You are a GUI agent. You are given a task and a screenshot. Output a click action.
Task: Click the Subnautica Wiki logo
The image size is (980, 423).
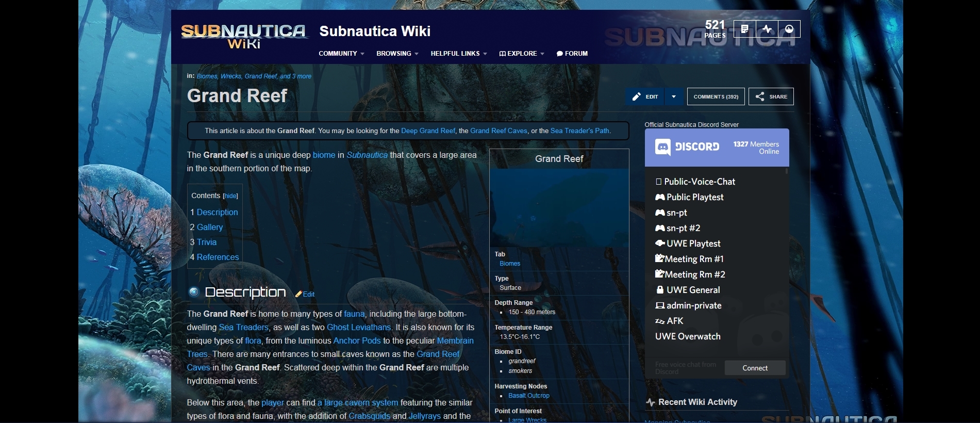click(244, 37)
